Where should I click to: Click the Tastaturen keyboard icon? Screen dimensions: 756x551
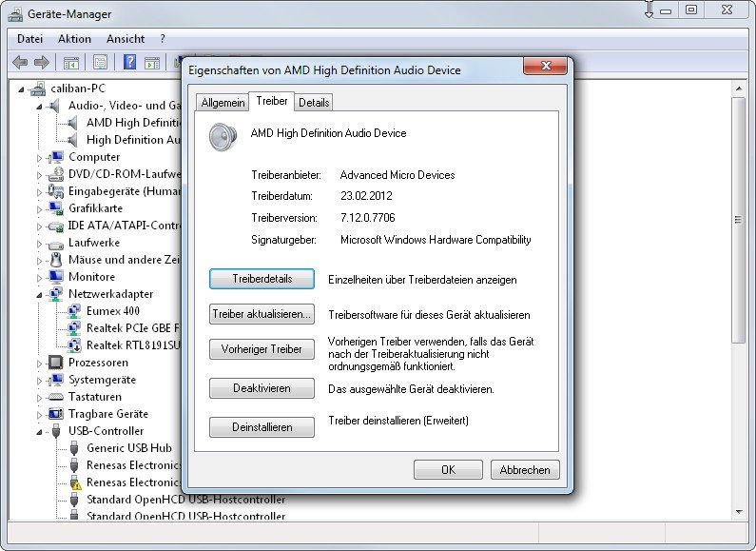click(56, 397)
